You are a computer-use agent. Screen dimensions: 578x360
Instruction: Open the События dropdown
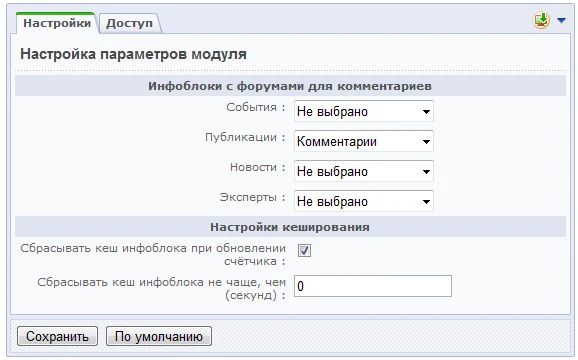364,111
